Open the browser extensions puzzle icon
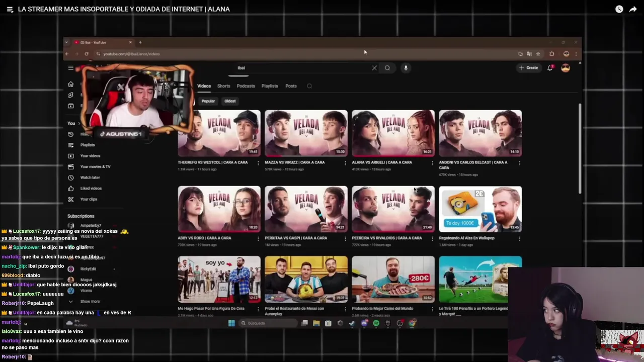Screen dimensions: 644x362 tap(551, 54)
